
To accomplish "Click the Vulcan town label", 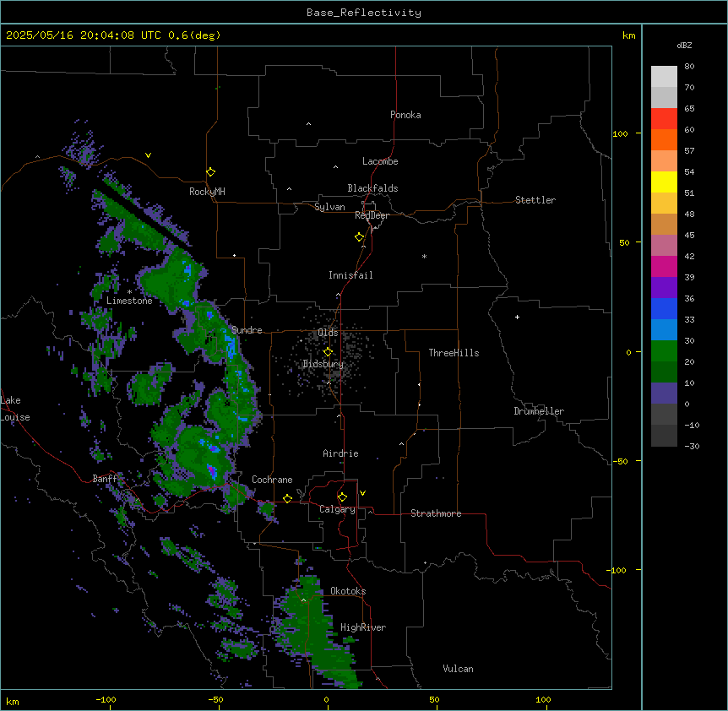I will (x=458, y=669).
